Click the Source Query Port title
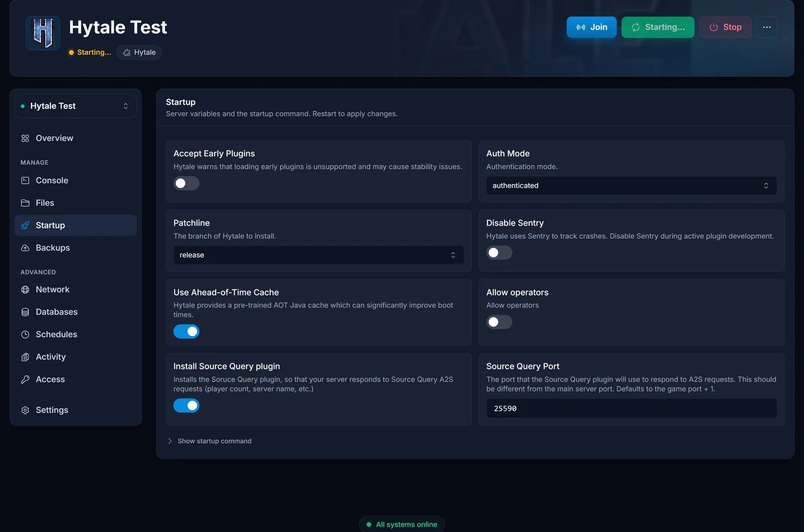Viewport: 804px width, 532px height. pyautogui.click(x=523, y=367)
